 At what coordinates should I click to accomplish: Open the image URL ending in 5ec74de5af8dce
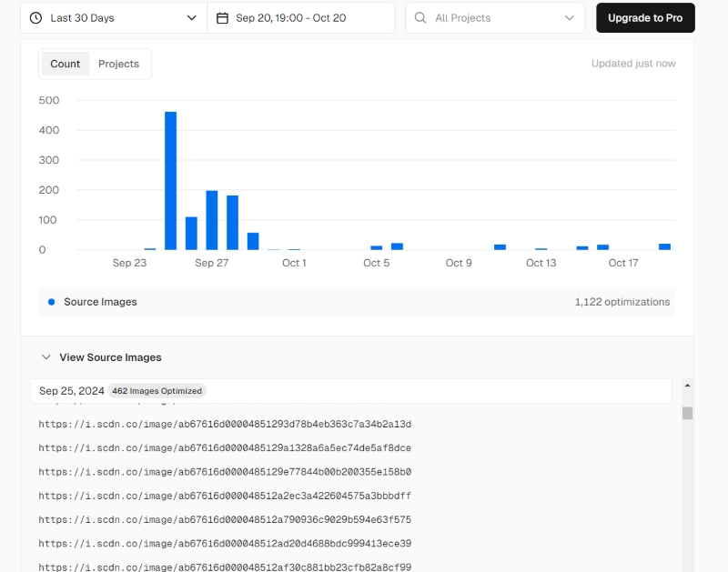(225, 448)
